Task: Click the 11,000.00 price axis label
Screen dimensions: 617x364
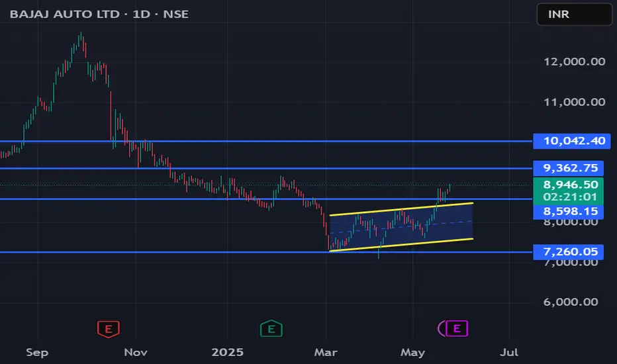Action: coord(575,103)
